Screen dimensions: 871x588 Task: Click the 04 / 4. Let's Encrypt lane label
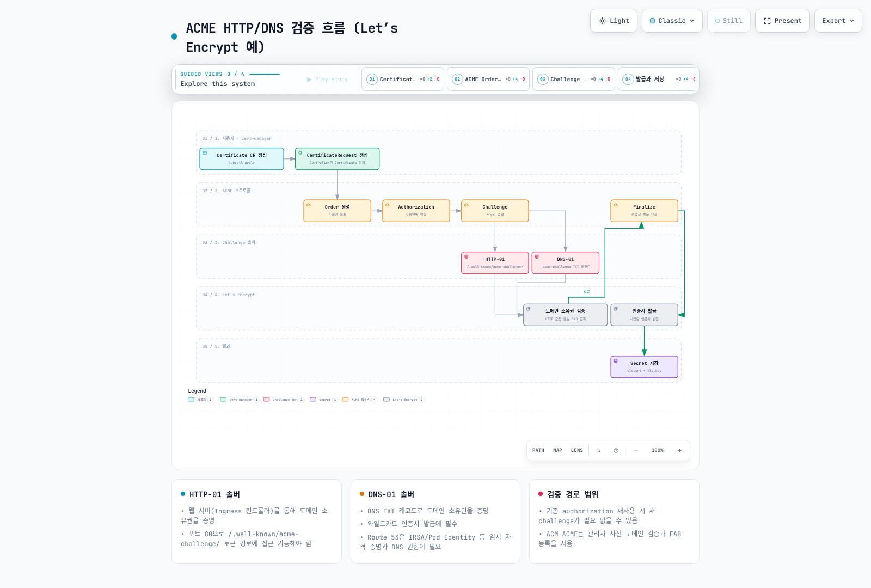point(229,295)
